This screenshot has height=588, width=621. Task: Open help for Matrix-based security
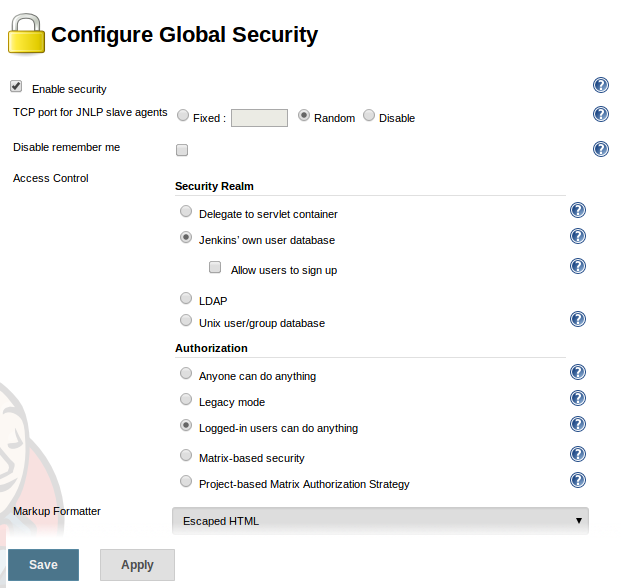click(577, 454)
